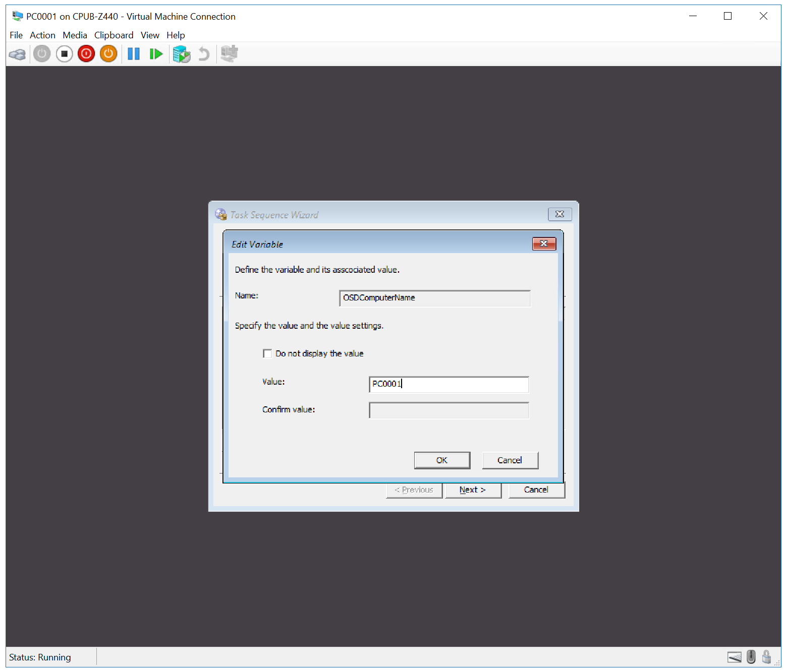Screen dimensions: 786x672
Task: Open the Media menu
Action: (x=75, y=35)
